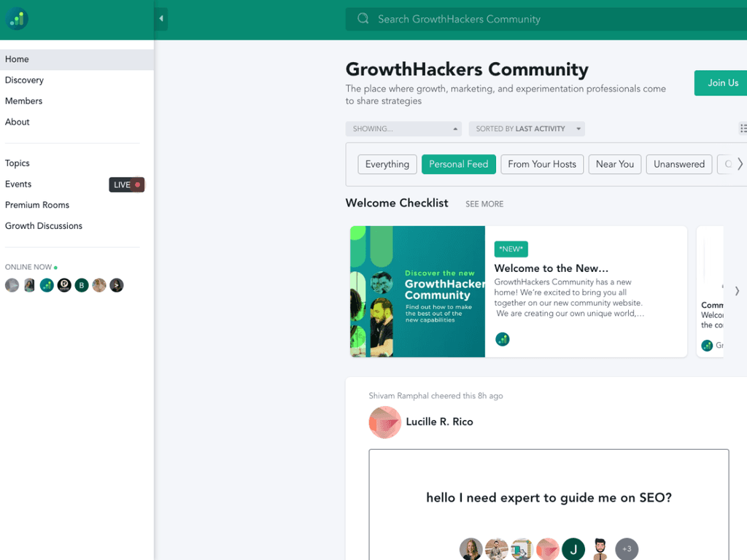Click the woman photo avatar online now
The width and height of the screenshot is (747, 560).
coord(29,285)
